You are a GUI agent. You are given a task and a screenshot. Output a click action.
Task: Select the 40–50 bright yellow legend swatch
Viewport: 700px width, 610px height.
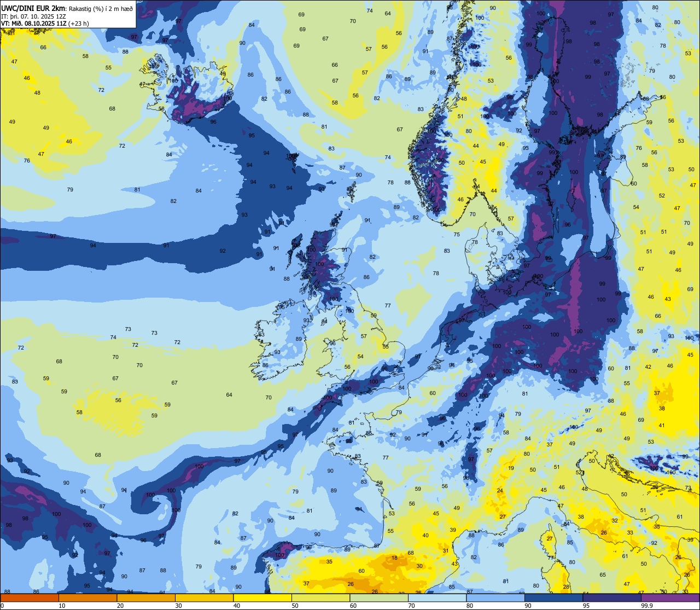pos(262,598)
